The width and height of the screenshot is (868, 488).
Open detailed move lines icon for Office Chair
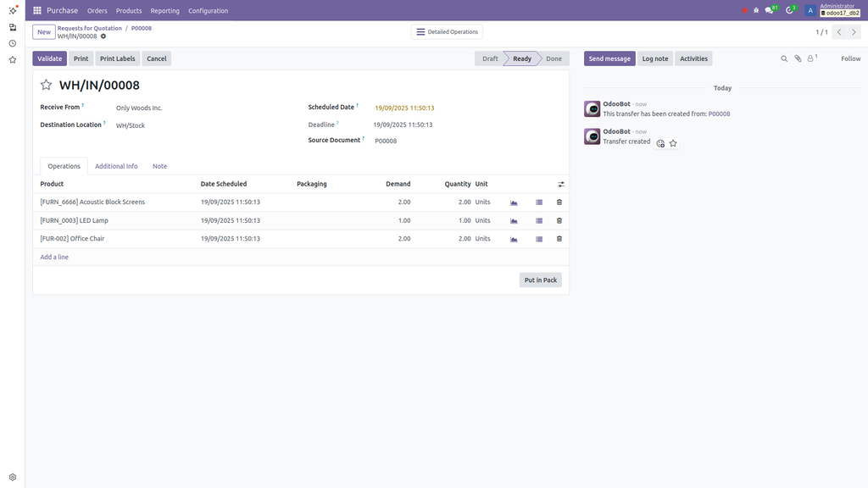[x=539, y=239]
